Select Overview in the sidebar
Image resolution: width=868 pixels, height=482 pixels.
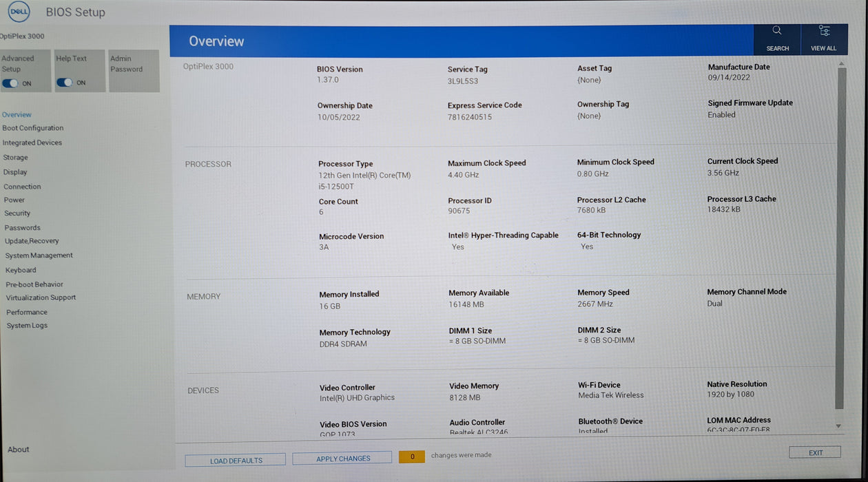(17, 115)
